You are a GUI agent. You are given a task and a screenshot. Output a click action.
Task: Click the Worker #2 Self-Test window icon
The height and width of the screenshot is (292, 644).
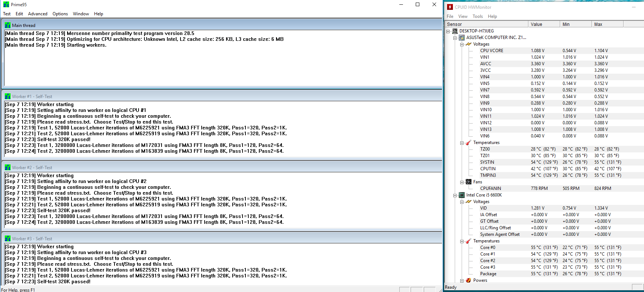tap(8, 168)
